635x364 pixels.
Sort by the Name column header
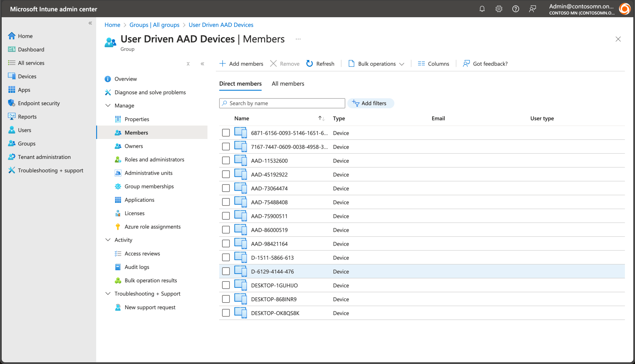(242, 118)
